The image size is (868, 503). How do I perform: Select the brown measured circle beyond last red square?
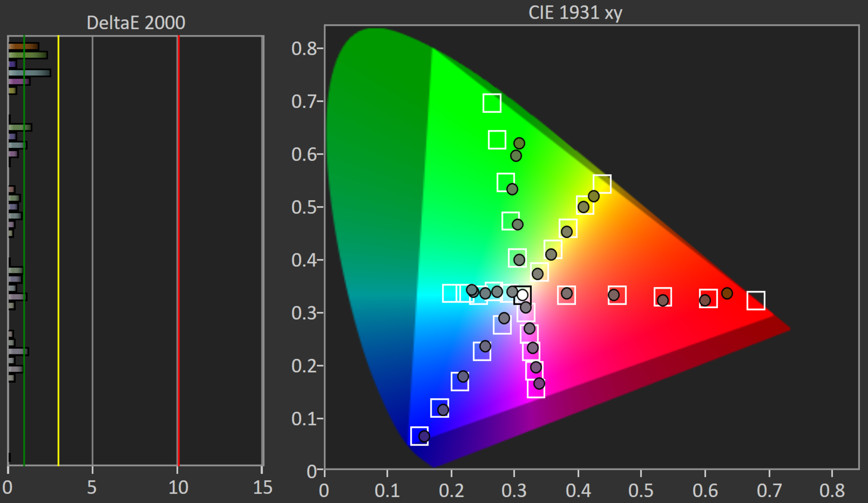click(x=727, y=293)
